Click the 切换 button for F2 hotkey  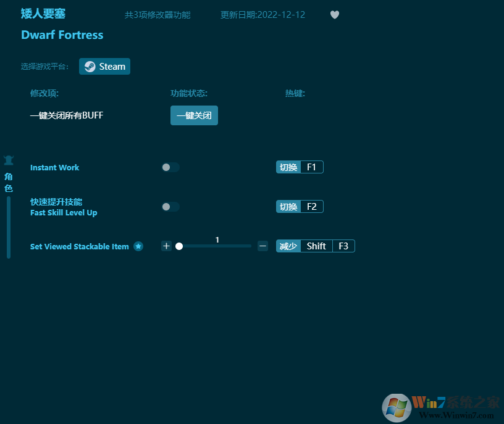tap(288, 207)
